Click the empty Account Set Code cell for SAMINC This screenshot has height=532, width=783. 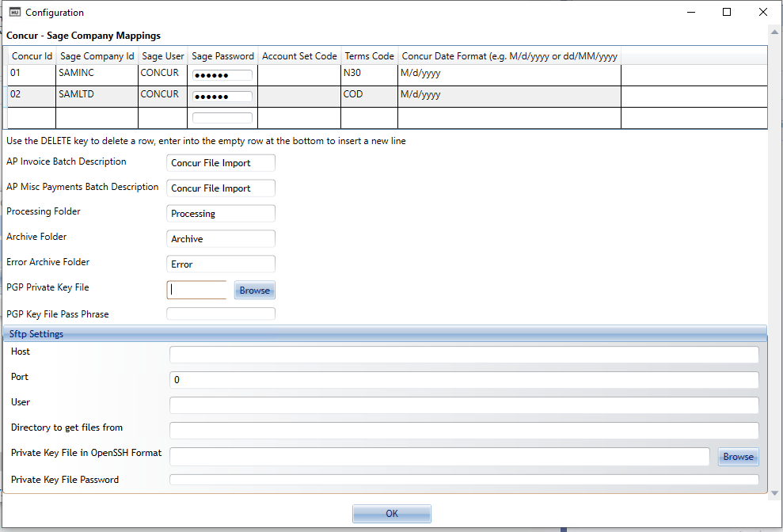coord(299,75)
